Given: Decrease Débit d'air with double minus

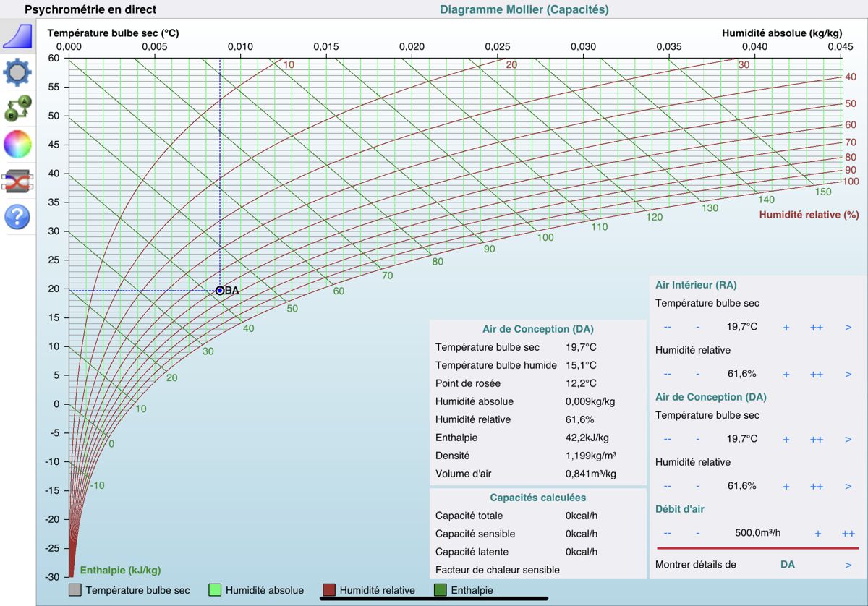Looking at the screenshot, I should tap(668, 533).
